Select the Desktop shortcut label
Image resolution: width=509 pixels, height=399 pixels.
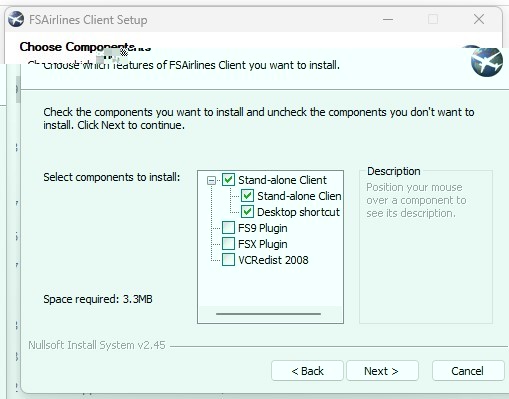click(x=298, y=212)
